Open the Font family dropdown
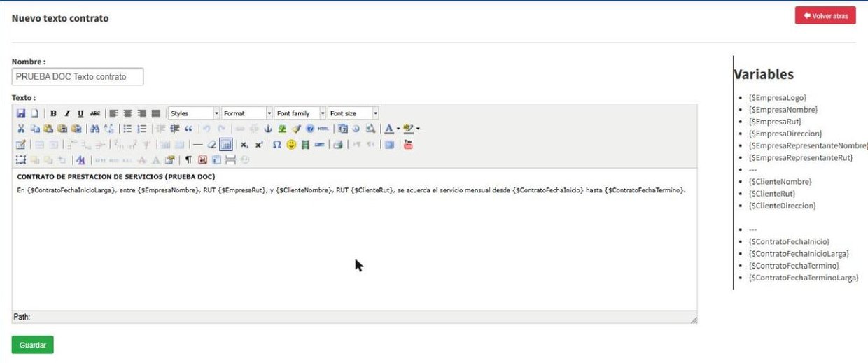 pos(300,113)
